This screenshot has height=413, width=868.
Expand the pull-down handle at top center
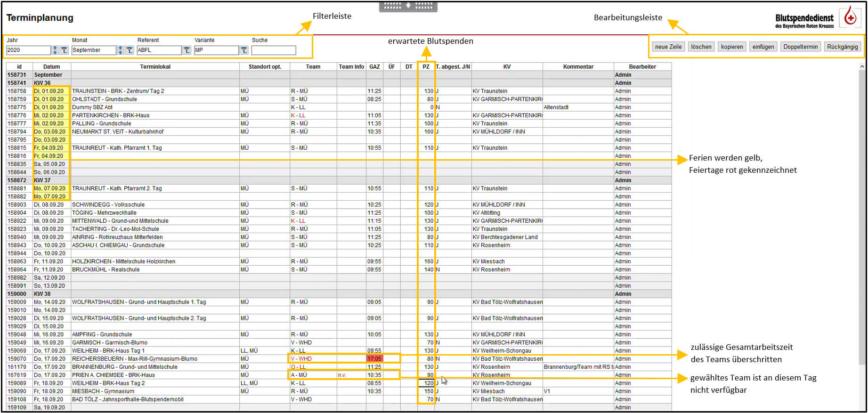408,6
